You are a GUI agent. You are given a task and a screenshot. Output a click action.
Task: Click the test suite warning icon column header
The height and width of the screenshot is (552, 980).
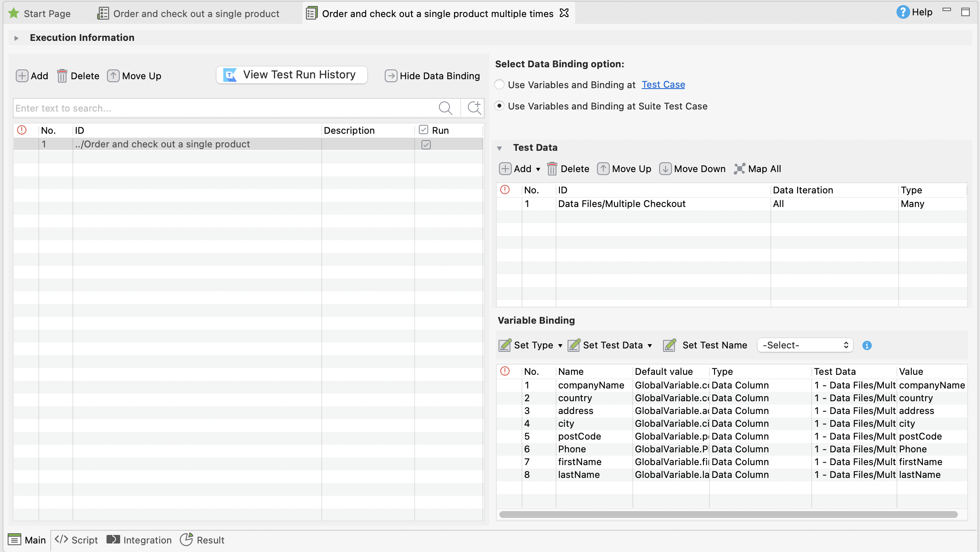click(21, 130)
